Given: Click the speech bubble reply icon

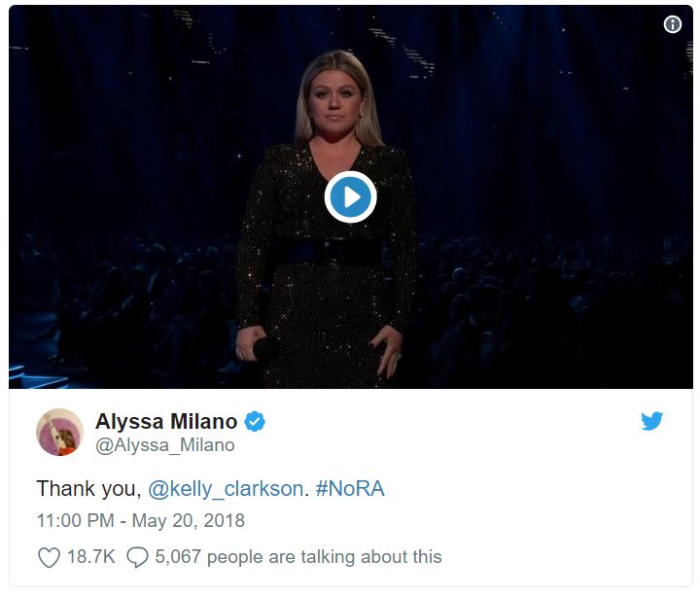Looking at the screenshot, I should (137, 557).
